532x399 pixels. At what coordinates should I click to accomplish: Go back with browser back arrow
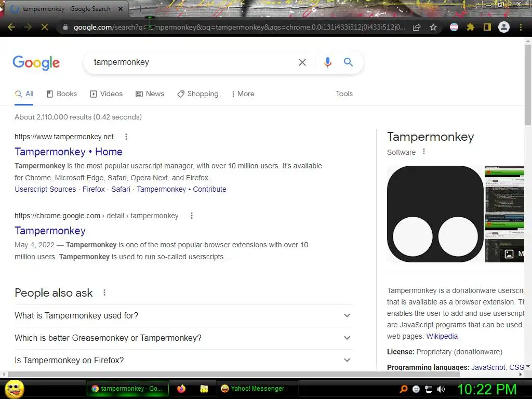pyautogui.click(x=11, y=27)
